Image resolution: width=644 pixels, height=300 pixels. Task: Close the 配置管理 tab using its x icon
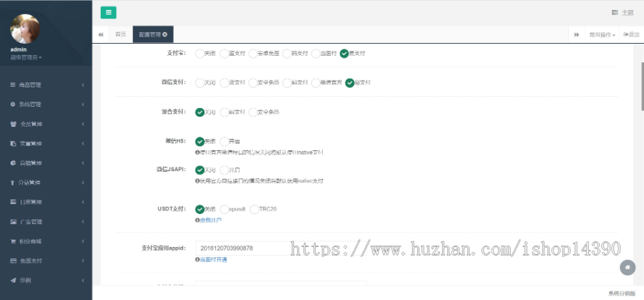(x=165, y=34)
